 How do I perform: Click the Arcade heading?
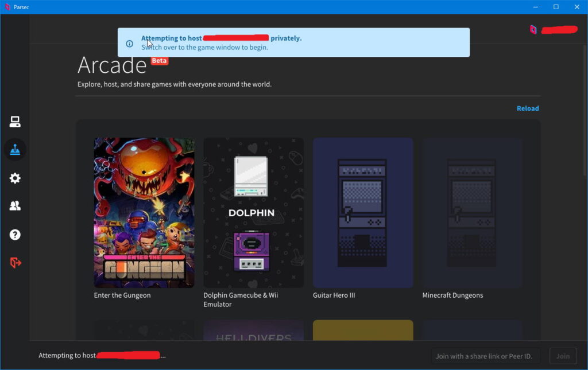click(112, 65)
